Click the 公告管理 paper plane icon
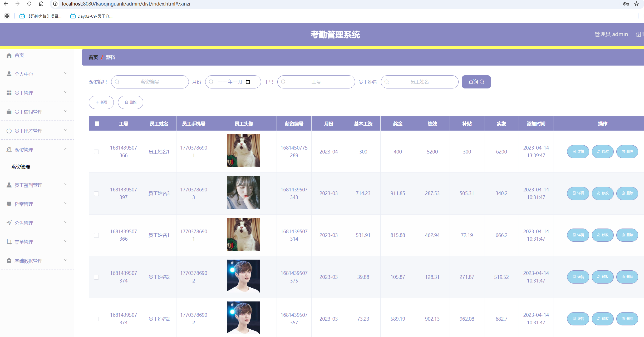This screenshot has height=337, width=644. (x=9, y=223)
